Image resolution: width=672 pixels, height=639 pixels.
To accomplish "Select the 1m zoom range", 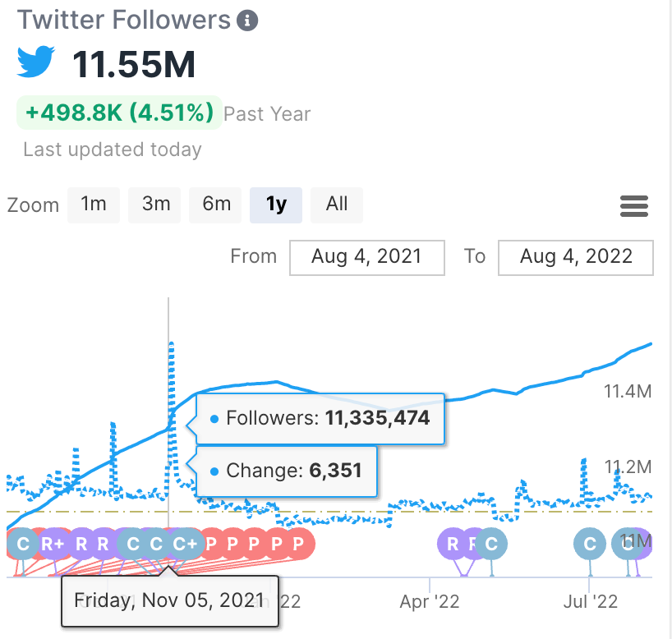I will 94,205.
